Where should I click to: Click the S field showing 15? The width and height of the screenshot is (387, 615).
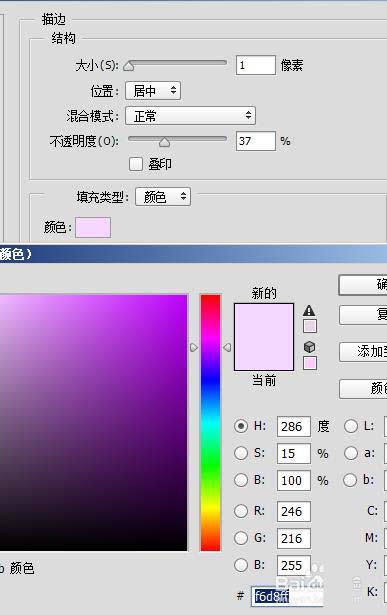point(294,453)
